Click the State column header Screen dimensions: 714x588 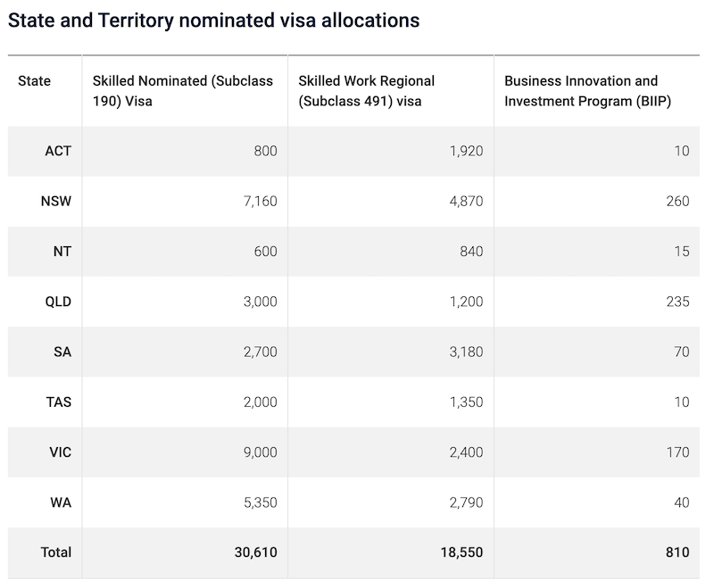(x=35, y=81)
